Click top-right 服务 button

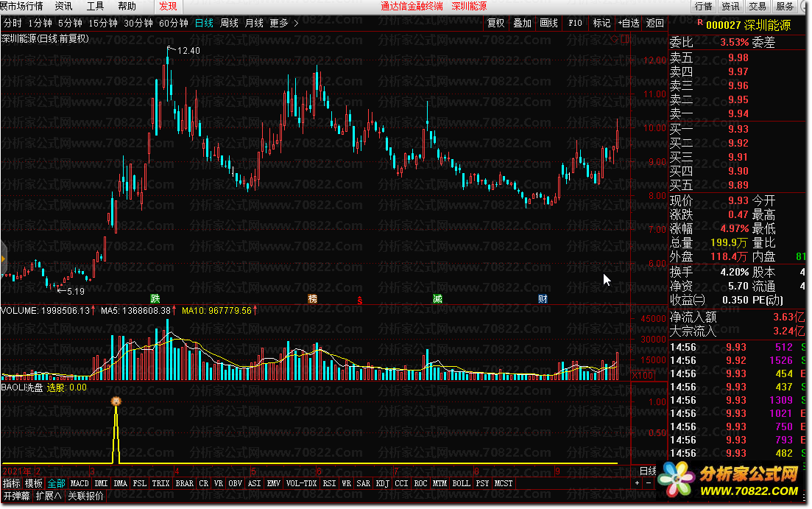point(785,6)
